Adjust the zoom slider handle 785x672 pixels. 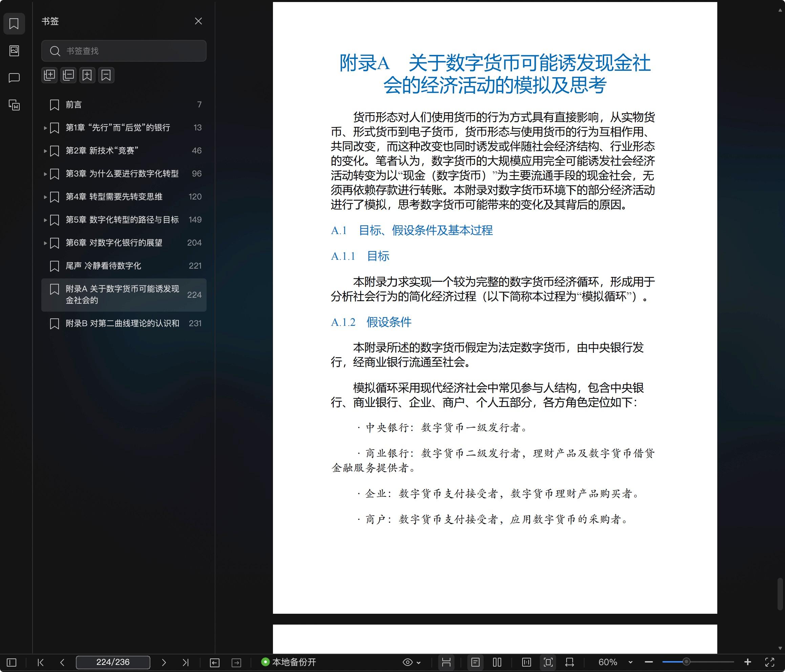click(x=686, y=662)
